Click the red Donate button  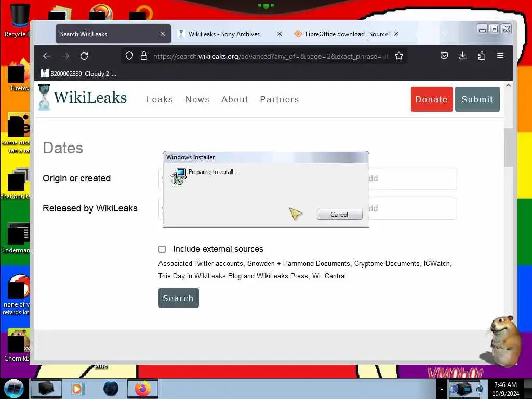pos(432,99)
